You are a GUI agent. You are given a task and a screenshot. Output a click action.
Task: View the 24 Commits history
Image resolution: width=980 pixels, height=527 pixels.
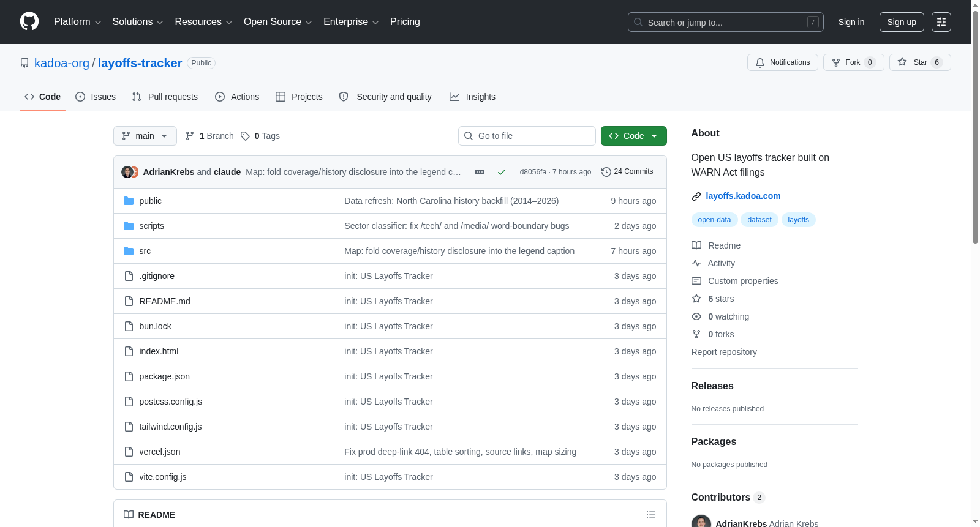(x=627, y=172)
